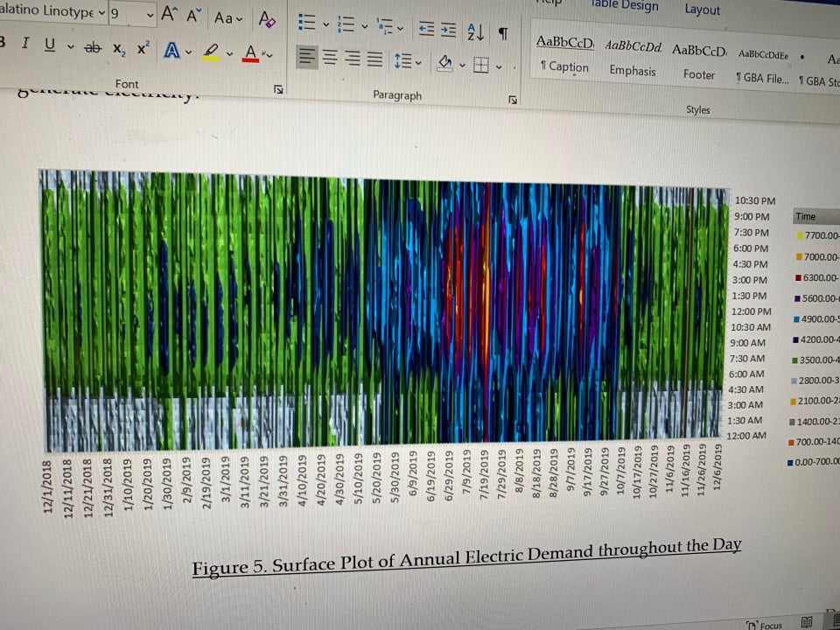This screenshot has height=630, width=840.
Task: Justify paragraph text
Action: (375, 60)
